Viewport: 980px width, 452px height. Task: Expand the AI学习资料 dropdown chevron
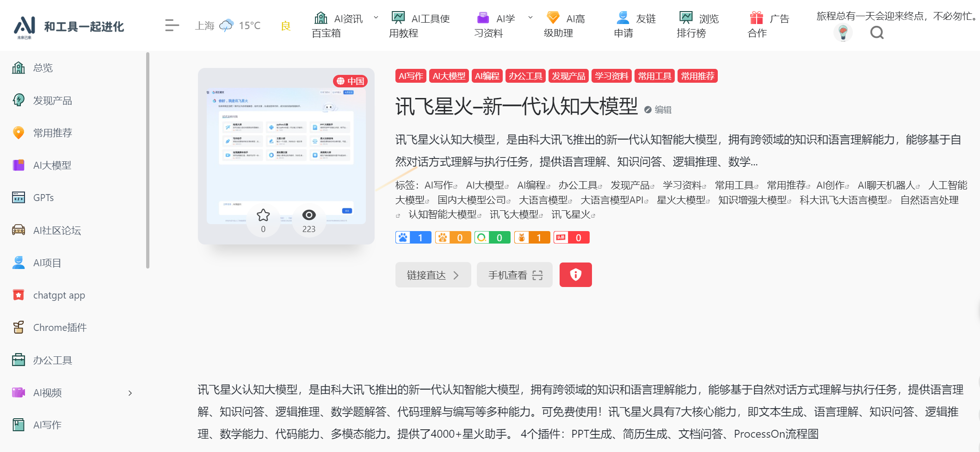[530, 18]
